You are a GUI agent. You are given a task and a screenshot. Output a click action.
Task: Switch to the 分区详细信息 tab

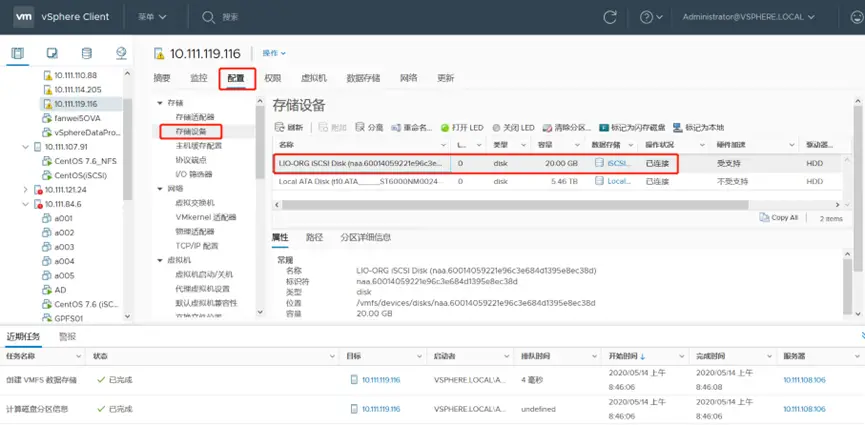point(366,238)
